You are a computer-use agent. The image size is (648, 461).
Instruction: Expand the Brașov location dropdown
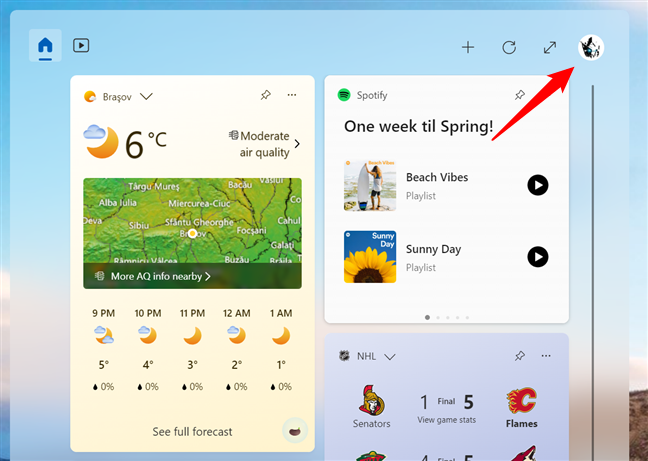click(x=146, y=97)
